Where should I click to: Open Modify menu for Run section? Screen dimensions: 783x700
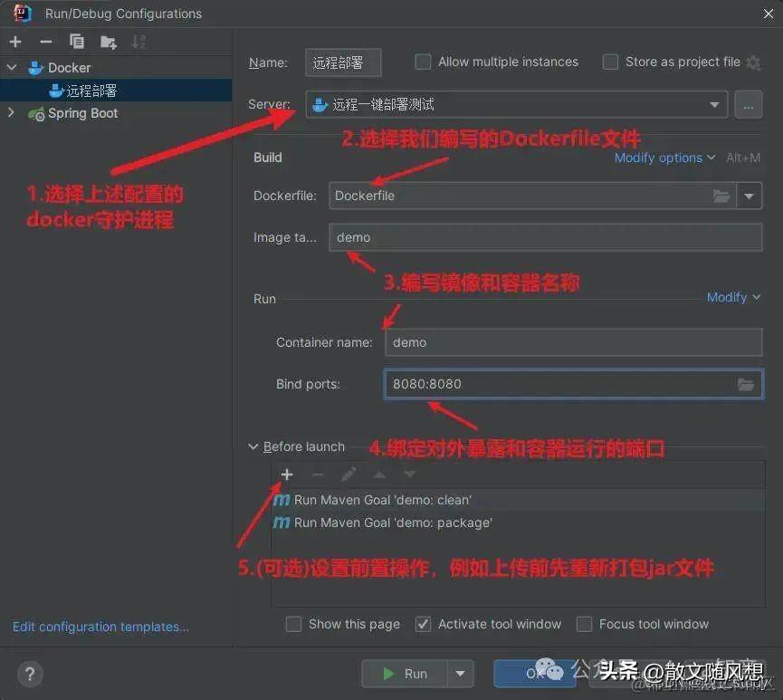click(x=733, y=297)
